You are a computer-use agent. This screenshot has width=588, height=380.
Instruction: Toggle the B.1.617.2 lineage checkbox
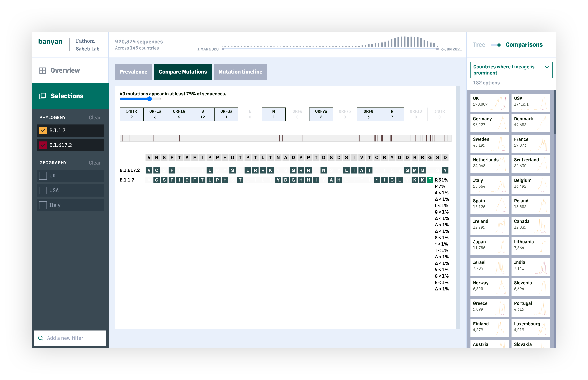click(43, 145)
